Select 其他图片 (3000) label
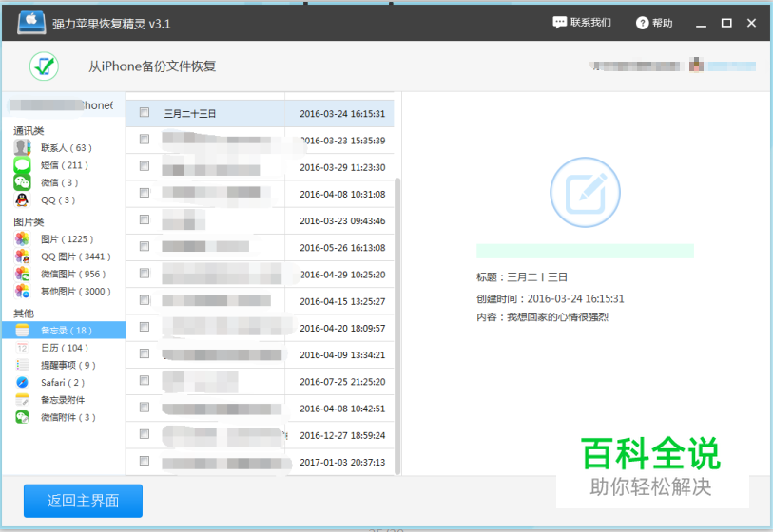Viewport: 773px width, 532px height. click(x=75, y=291)
